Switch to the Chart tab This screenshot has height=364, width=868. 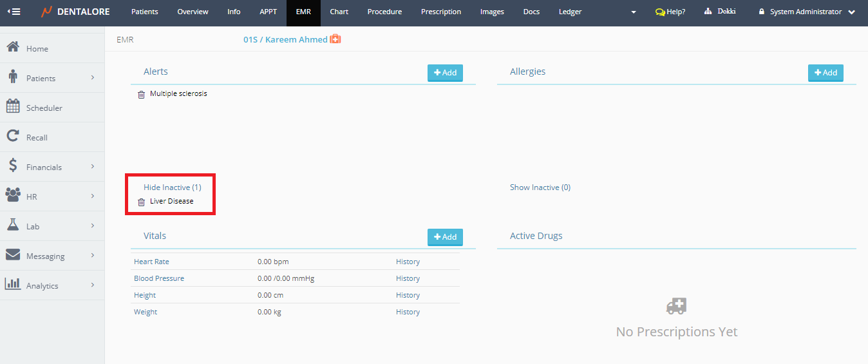coord(339,12)
